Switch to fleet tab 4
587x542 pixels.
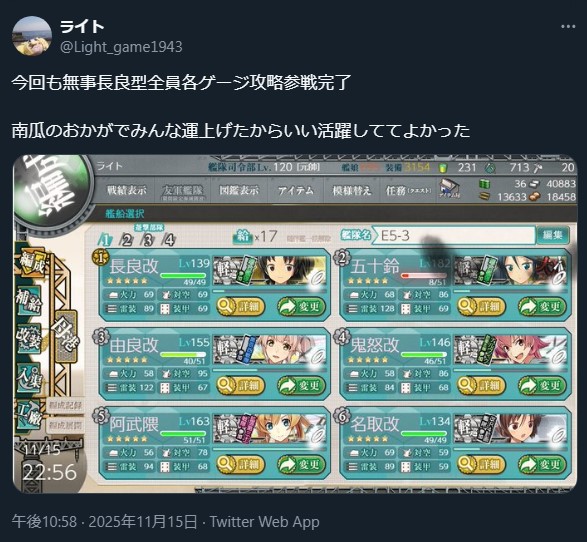point(169,240)
